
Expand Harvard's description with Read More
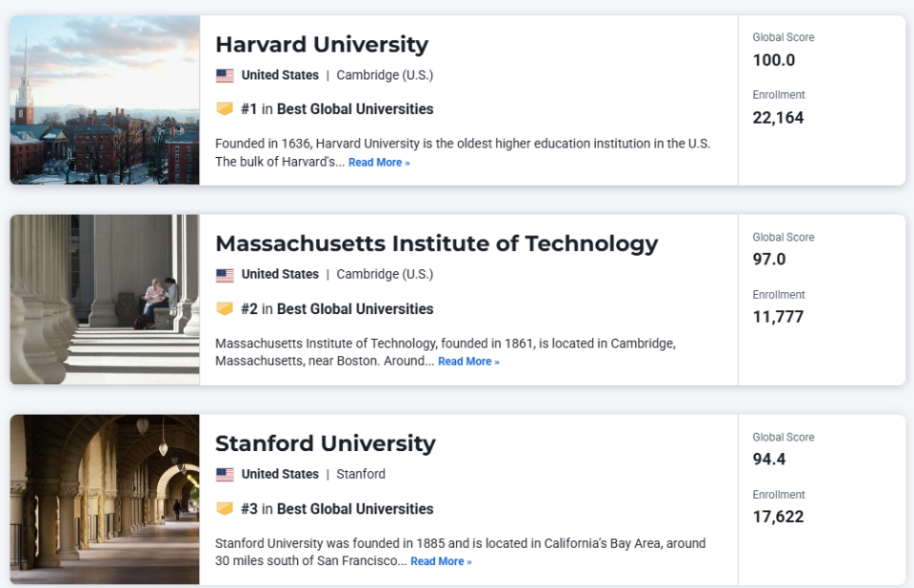pyautogui.click(x=379, y=163)
